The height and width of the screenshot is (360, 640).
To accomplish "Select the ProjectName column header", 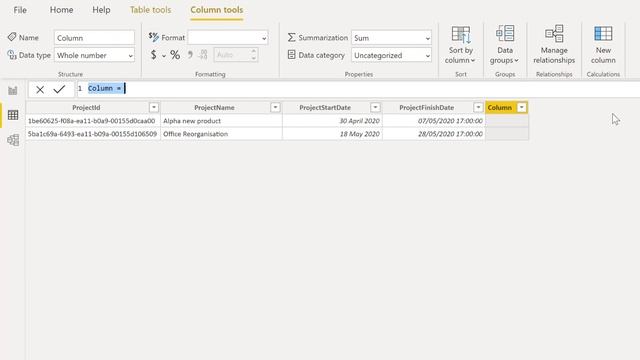I will (214, 107).
